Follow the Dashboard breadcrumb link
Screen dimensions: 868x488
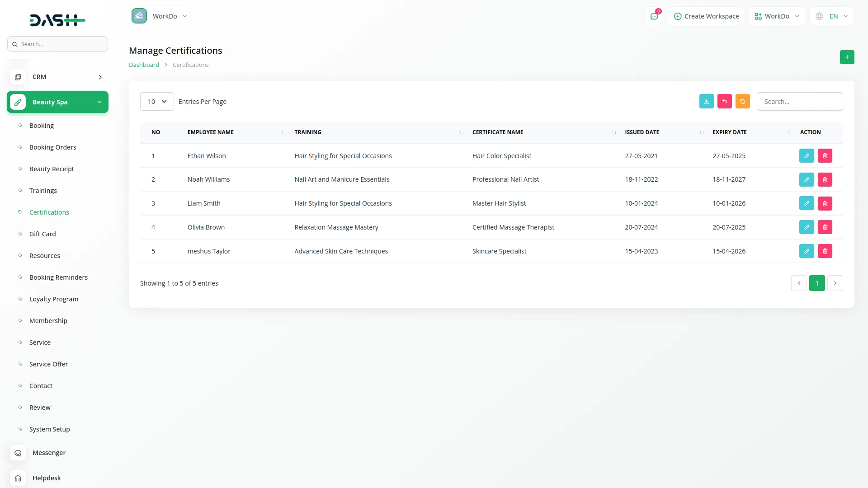click(x=144, y=65)
